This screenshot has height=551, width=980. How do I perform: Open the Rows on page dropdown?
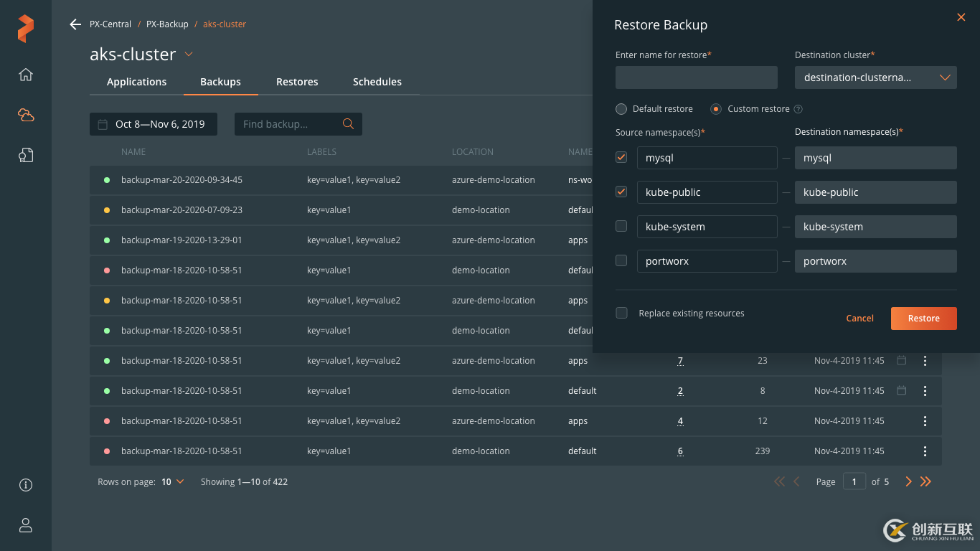[x=173, y=482]
